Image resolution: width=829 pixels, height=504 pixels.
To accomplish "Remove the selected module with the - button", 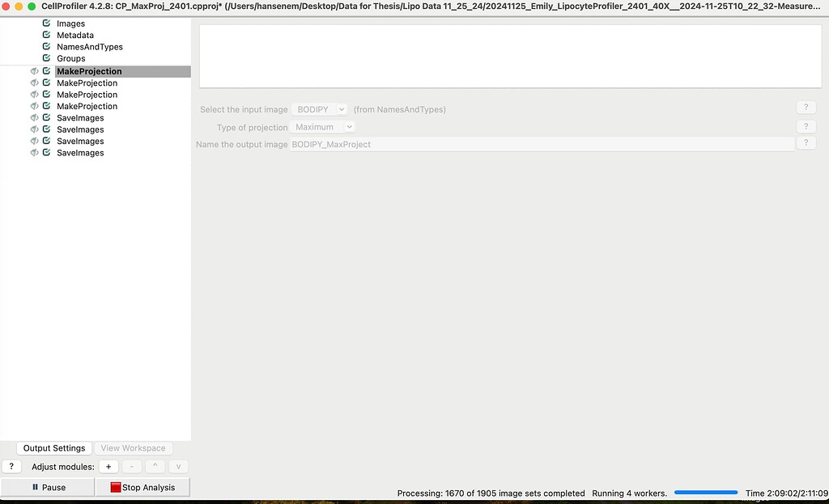I will 131,466.
